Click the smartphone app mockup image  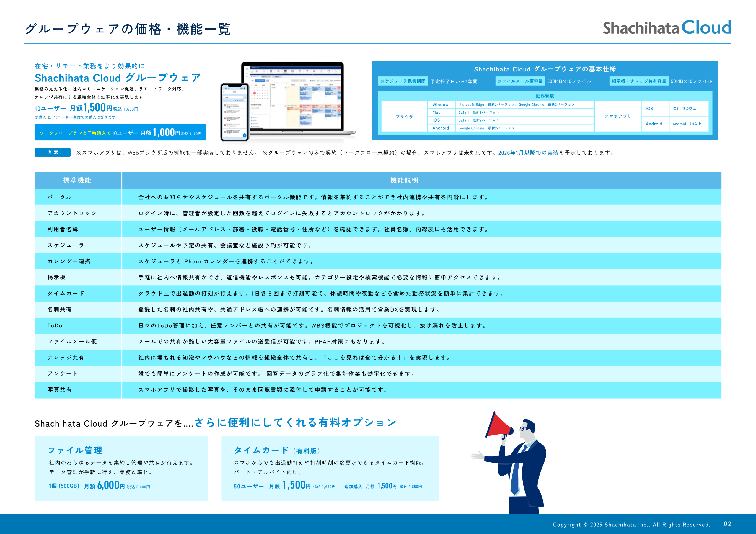234,112
